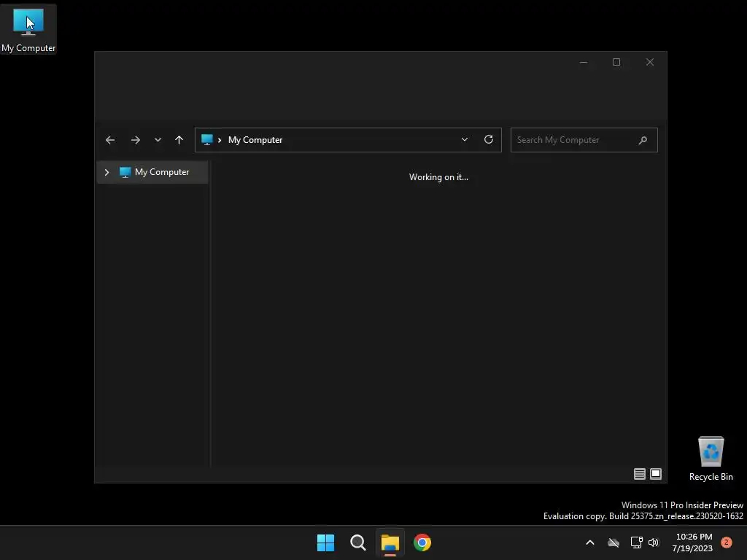
Task: Show hidden tray icons chevron
Action: coord(589,542)
